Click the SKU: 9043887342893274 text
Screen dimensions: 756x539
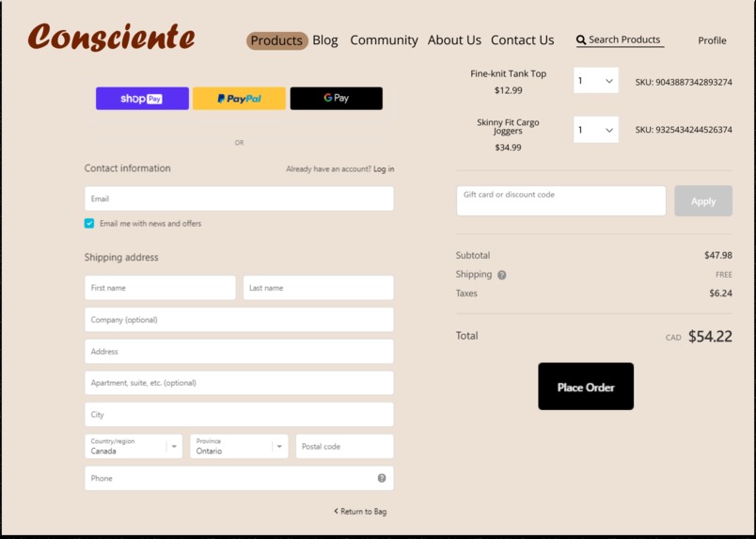(684, 82)
